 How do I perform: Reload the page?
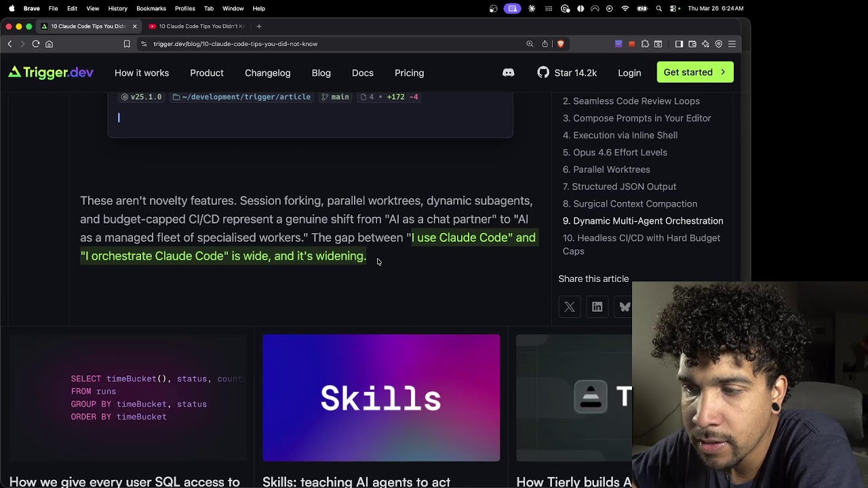[x=36, y=44]
